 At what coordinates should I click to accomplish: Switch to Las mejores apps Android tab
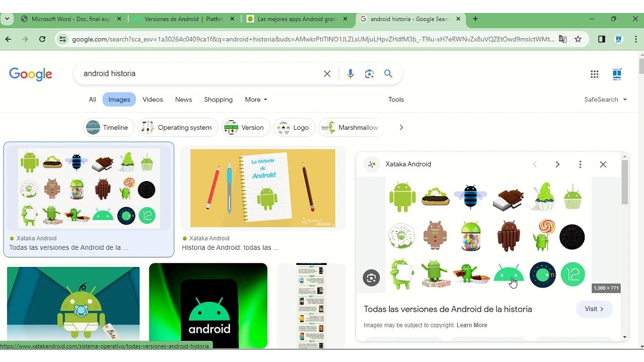[x=297, y=19]
